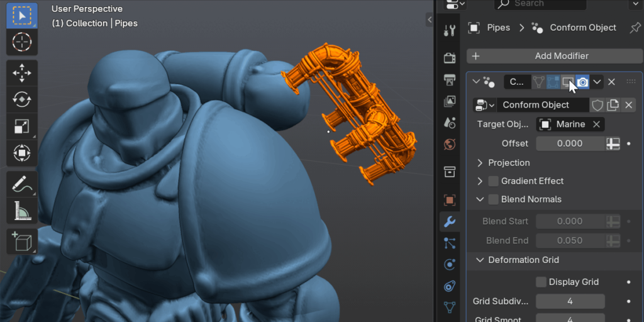Activate the Scale tool

click(22, 126)
